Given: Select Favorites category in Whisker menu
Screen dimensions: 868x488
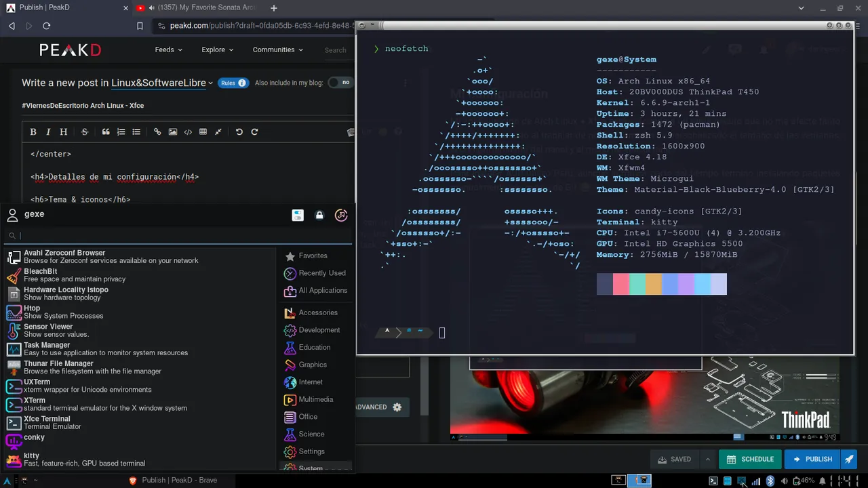Looking at the screenshot, I should coord(315,256).
